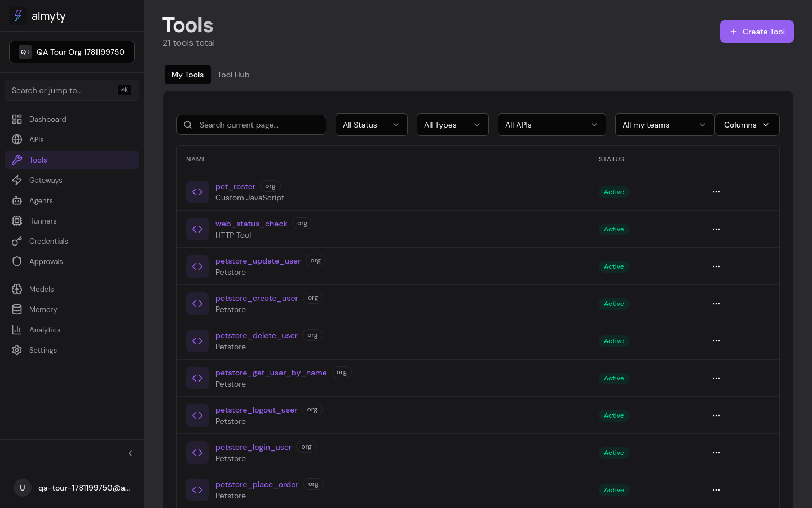Click the code icon beside petstore_update_user
Viewport: 812px width, 508px height.
[x=197, y=266]
